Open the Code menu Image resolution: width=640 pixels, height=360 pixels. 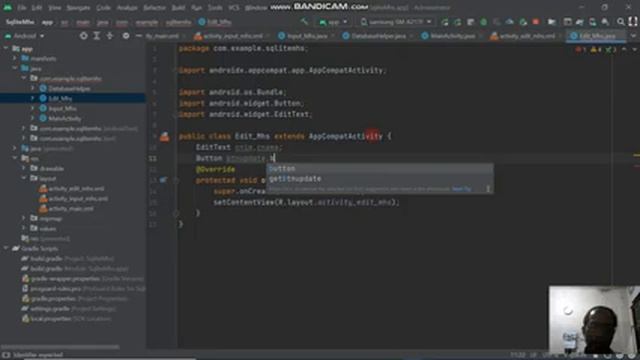pyautogui.click(x=103, y=8)
